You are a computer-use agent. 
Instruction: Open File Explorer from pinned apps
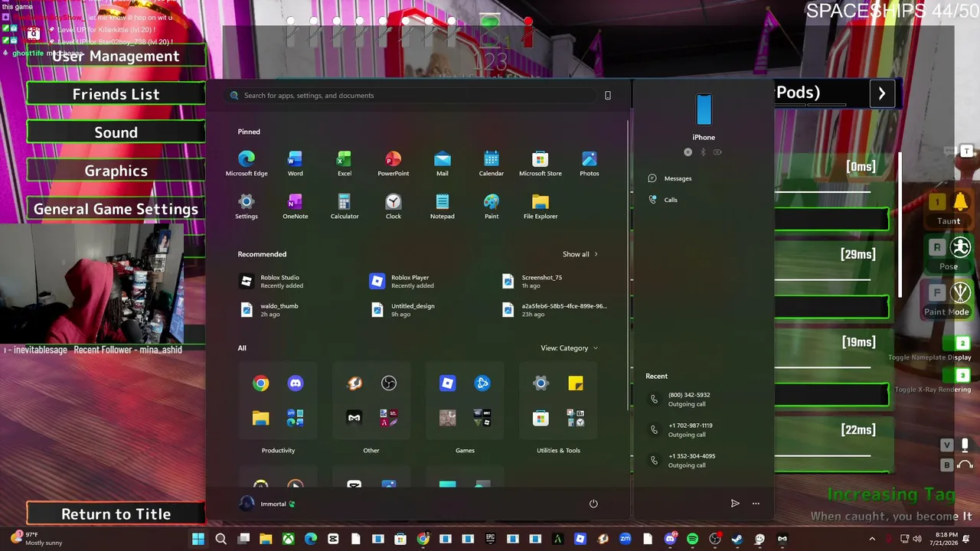[x=541, y=207]
